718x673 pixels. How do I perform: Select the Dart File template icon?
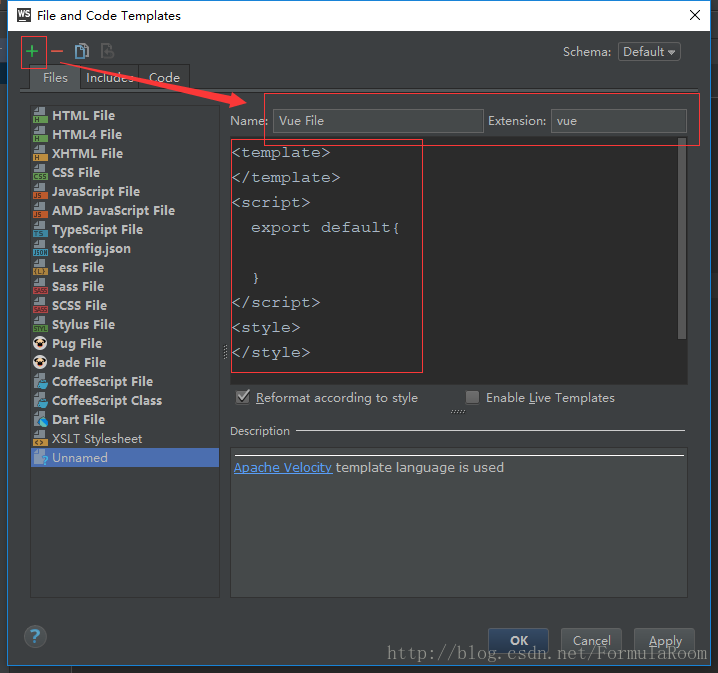click(40, 419)
